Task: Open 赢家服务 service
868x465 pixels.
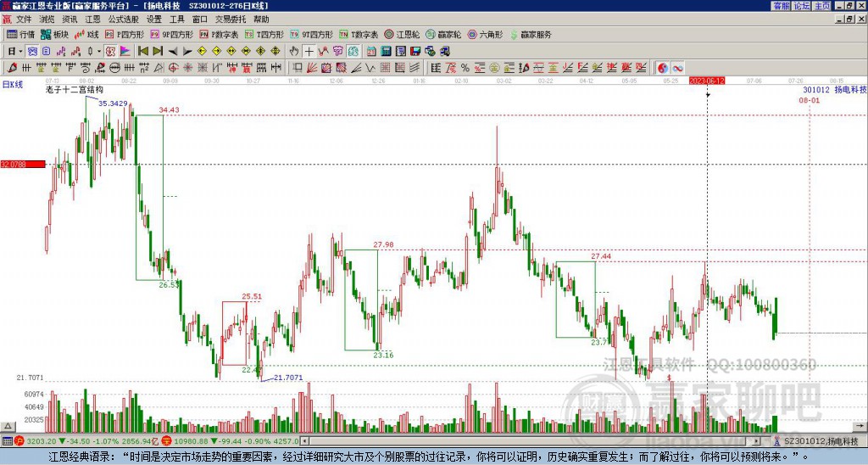Action: click(x=531, y=34)
